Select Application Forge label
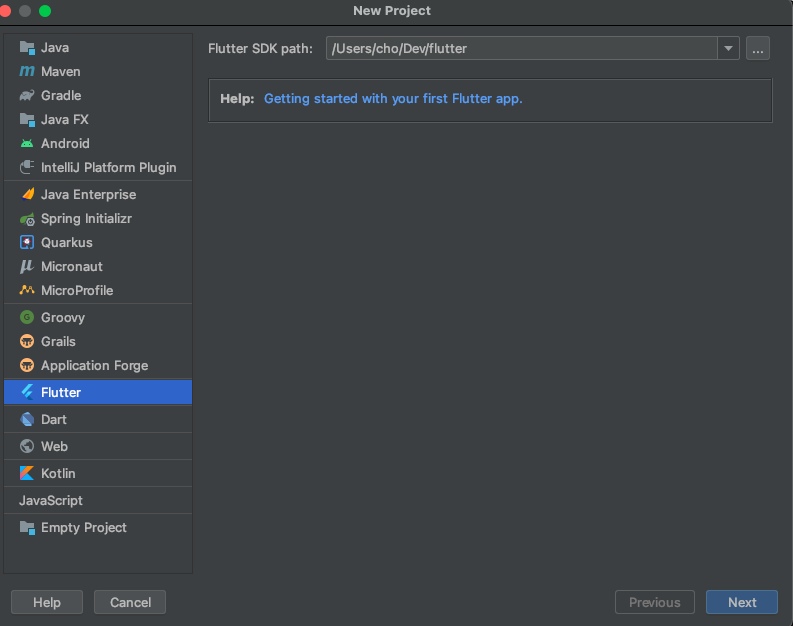Screen dimensions: 793x626 pyautogui.click(x=95, y=365)
